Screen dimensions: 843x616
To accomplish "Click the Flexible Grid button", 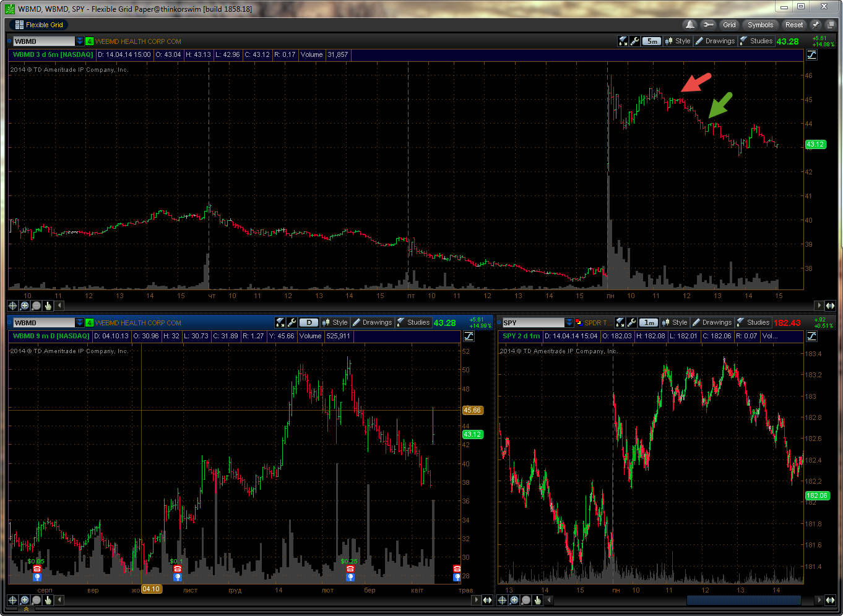I will coord(38,25).
